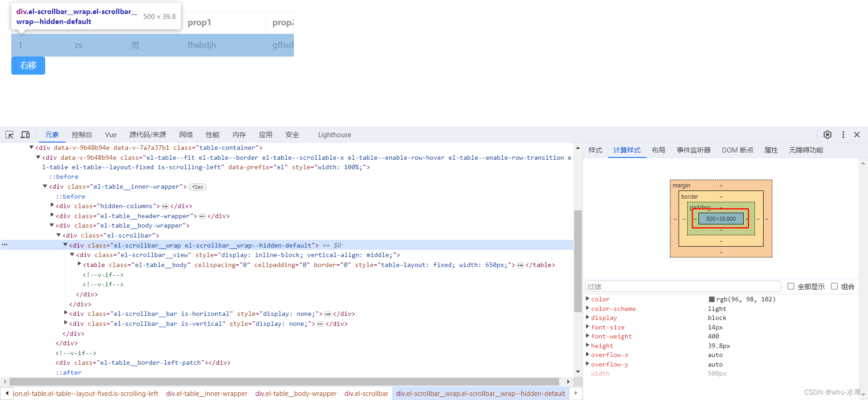Expand the color computed property
Image resolution: width=868 pixels, height=400 pixels.
coord(588,299)
